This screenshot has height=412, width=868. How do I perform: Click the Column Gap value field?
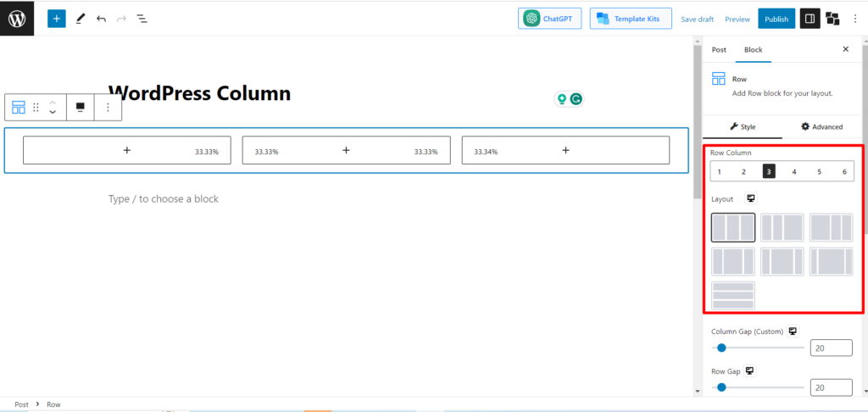click(x=831, y=348)
